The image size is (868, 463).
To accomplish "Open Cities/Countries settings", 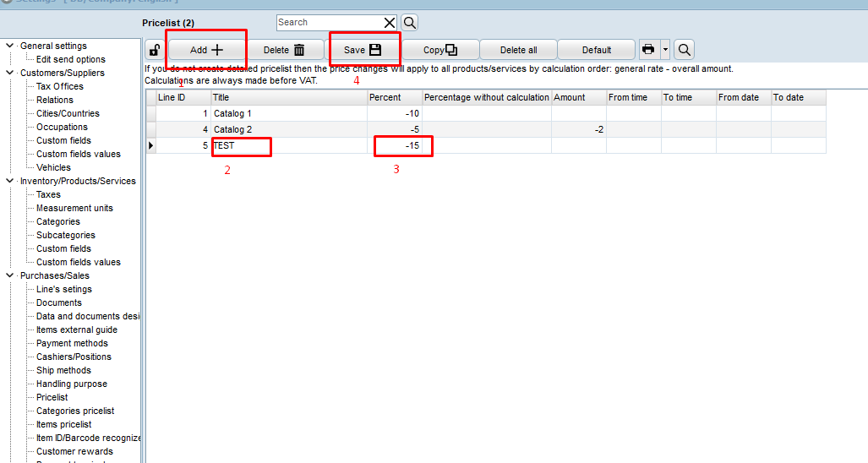I will pos(68,113).
